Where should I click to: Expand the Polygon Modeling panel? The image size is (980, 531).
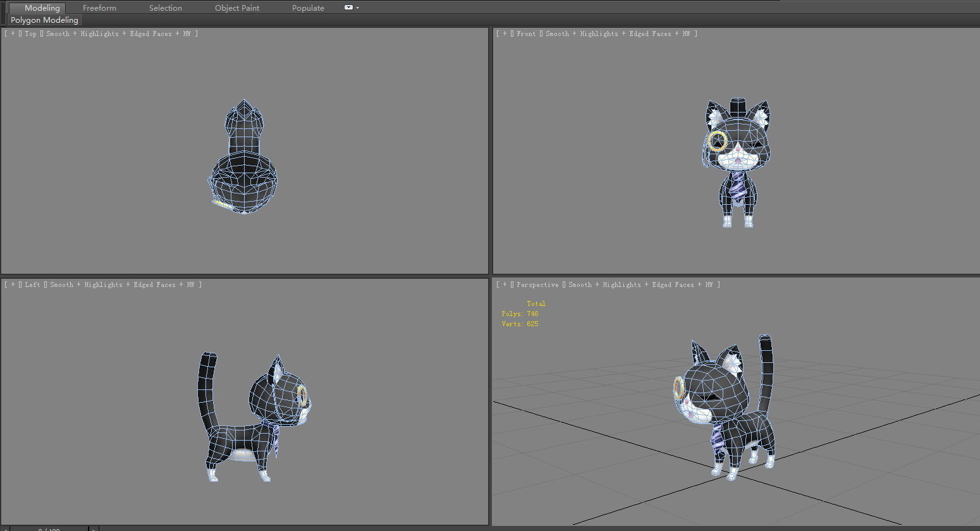coord(44,20)
